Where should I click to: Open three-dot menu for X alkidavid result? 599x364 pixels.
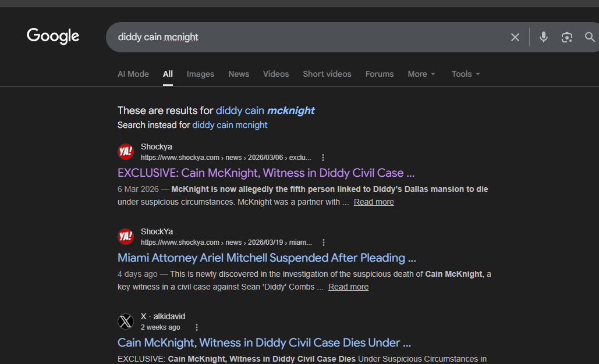(197, 327)
